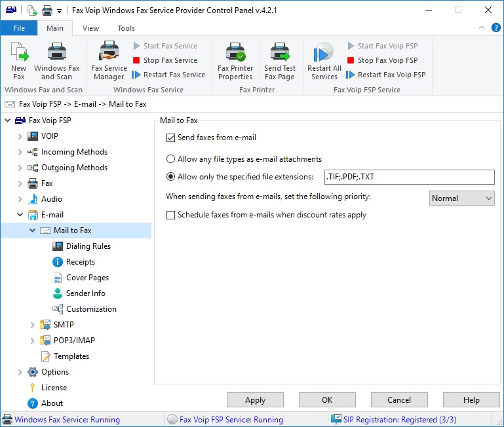This screenshot has width=504, height=427.
Task: Click the Apply button
Action: click(x=255, y=400)
